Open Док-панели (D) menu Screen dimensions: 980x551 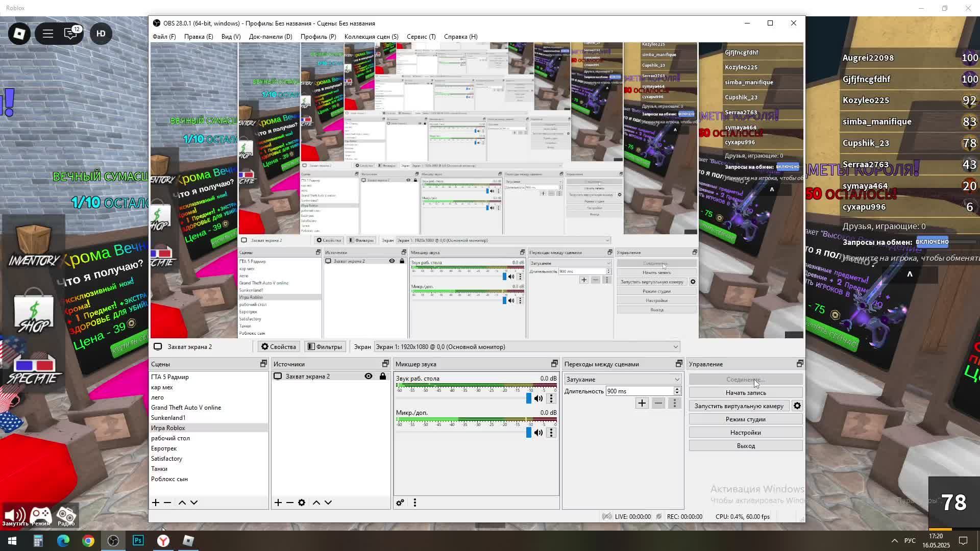coord(271,37)
